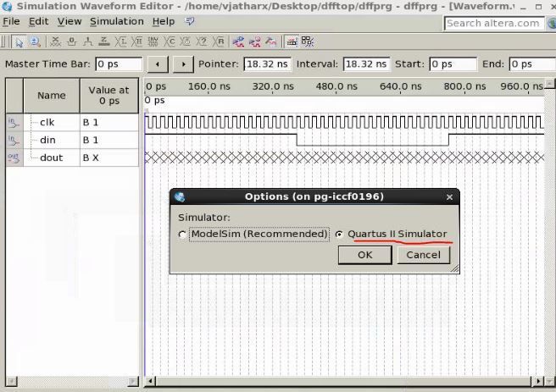Generate ModelSim testbench icon
Image resolution: width=556 pixels, height=392 pixels.
pos(271,42)
